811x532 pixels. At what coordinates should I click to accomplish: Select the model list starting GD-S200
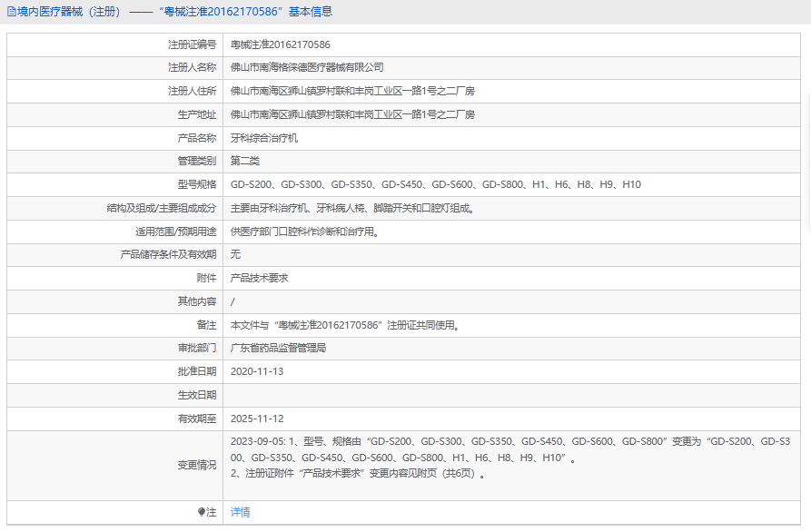436,184
